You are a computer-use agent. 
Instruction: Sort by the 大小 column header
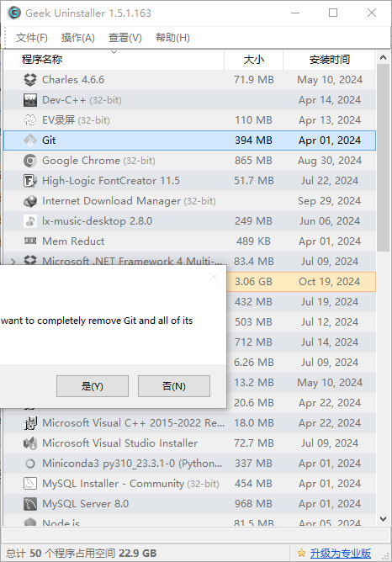pyautogui.click(x=254, y=60)
